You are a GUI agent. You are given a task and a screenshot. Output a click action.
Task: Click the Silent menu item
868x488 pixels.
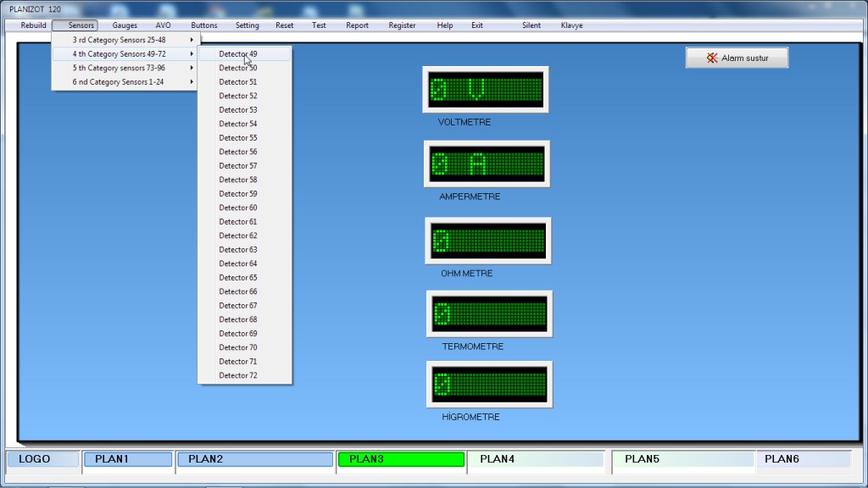point(531,25)
